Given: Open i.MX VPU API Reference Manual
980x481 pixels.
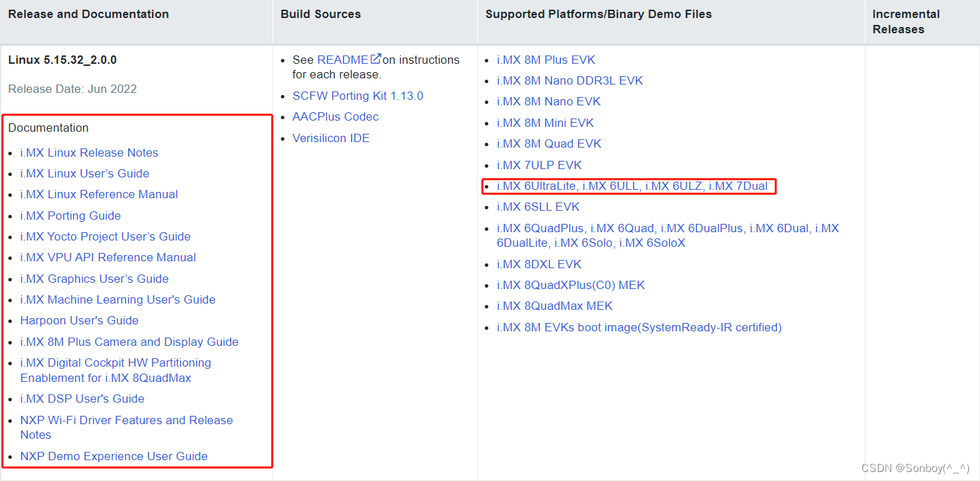Looking at the screenshot, I should (x=108, y=257).
